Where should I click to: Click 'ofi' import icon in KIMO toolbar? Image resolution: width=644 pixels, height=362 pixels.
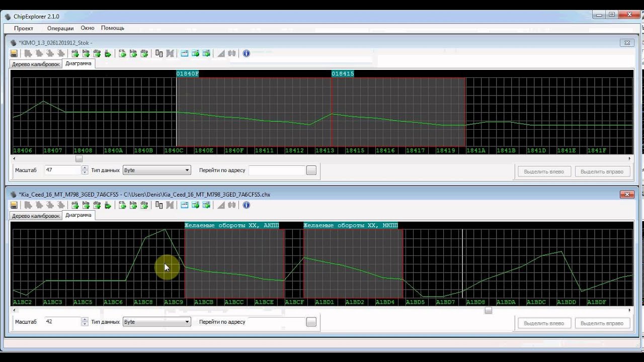(75, 53)
